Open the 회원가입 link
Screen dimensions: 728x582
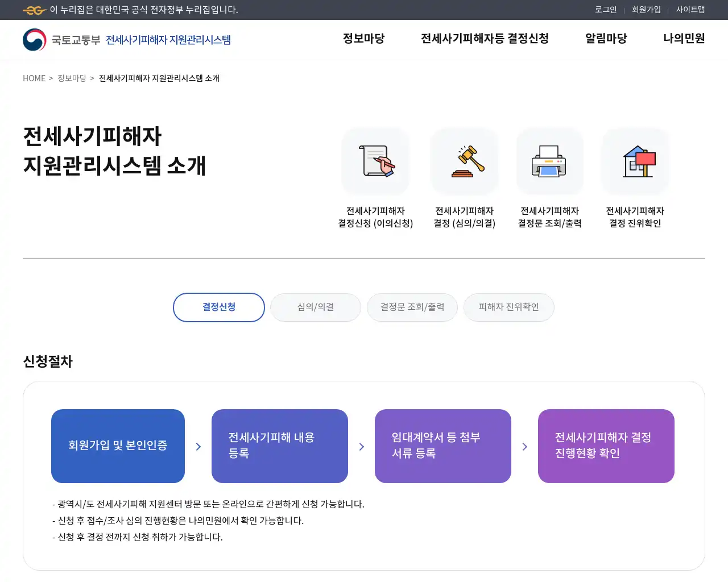646,10
